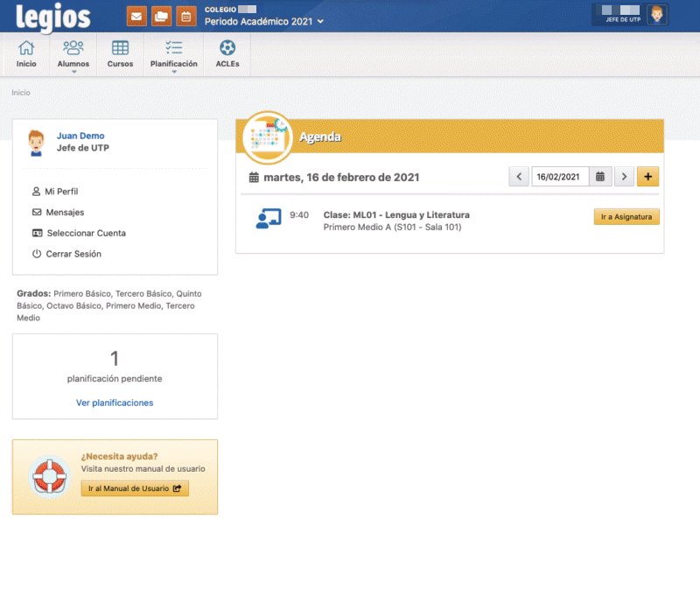Click the orange folder icon in the top bar
The image size is (700, 589).
[161, 16]
